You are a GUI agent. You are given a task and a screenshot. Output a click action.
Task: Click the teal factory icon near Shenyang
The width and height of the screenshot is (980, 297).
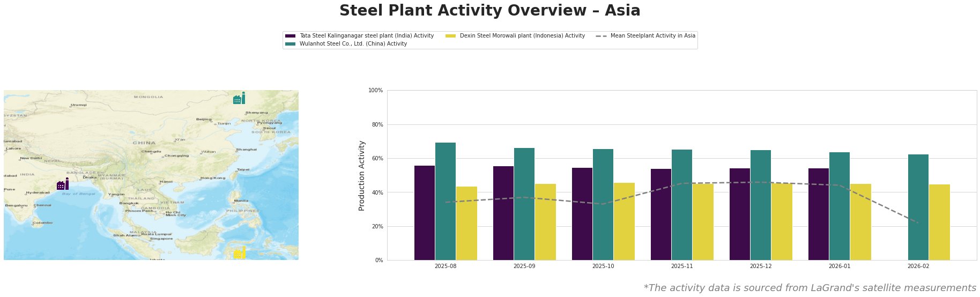click(239, 99)
